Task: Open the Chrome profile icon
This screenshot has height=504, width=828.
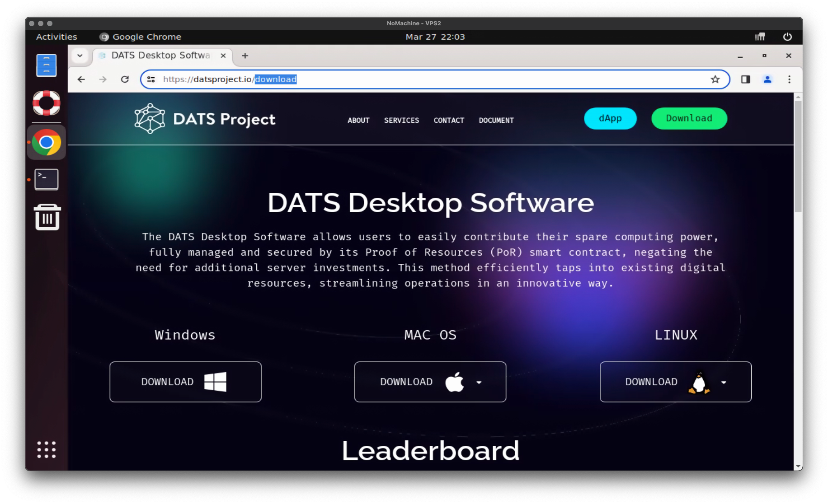Action: click(x=767, y=79)
